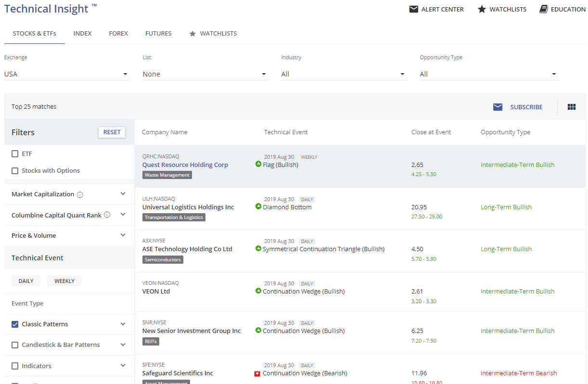Expand Market Capitalization filter
This screenshot has height=384, width=588.
[123, 194]
